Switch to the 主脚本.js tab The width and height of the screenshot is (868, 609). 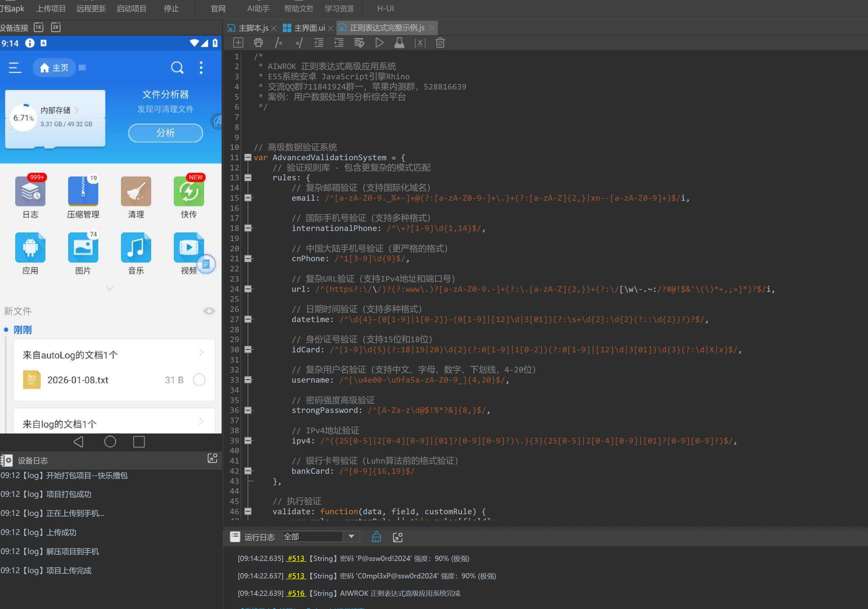[x=253, y=28]
